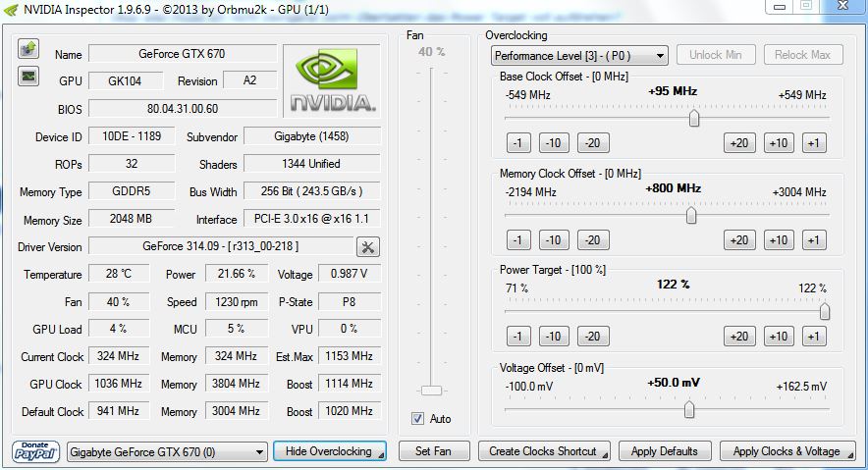Viewport: 868px width, 470px height.
Task: Click the Device ID value 10DE - 1189
Action: (x=132, y=136)
